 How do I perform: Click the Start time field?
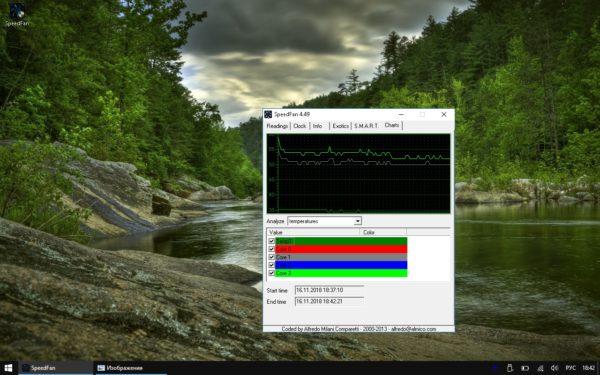click(329, 290)
